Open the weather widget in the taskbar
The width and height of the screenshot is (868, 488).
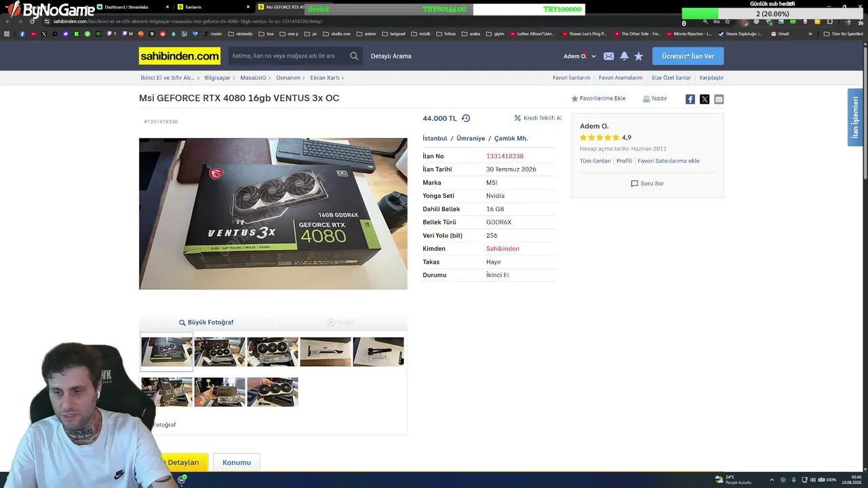coord(734,480)
